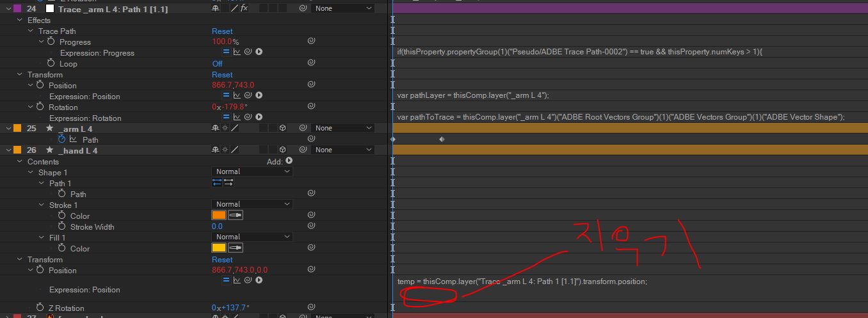
Task: Toggle continuously rasterize on _arm L 4 layer
Action: (x=225, y=128)
